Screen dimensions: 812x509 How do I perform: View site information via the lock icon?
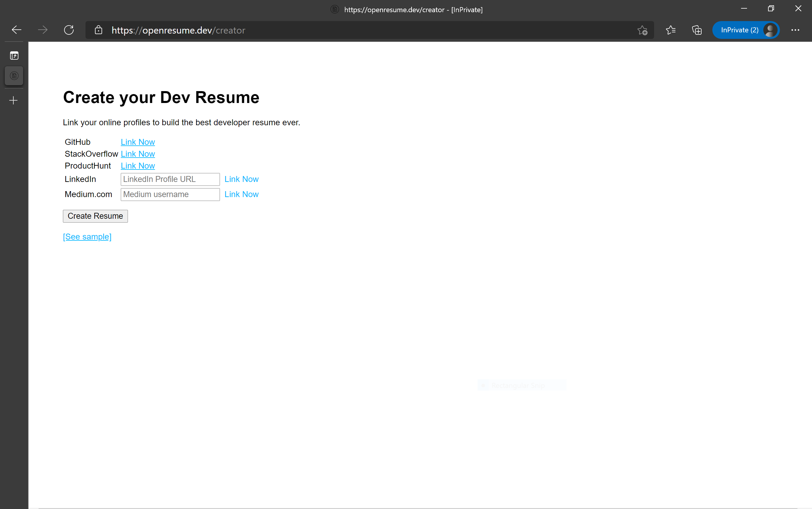tap(99, 30)
